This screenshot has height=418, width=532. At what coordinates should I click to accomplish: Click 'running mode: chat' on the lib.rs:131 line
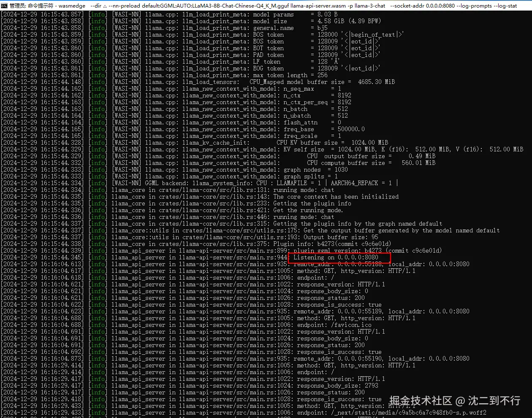304,190
